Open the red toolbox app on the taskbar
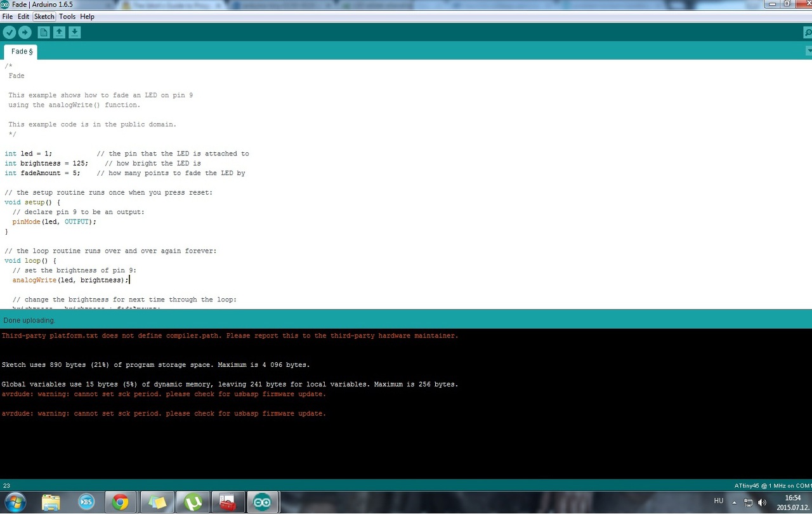The image size is (812, 514). (228, 503)
